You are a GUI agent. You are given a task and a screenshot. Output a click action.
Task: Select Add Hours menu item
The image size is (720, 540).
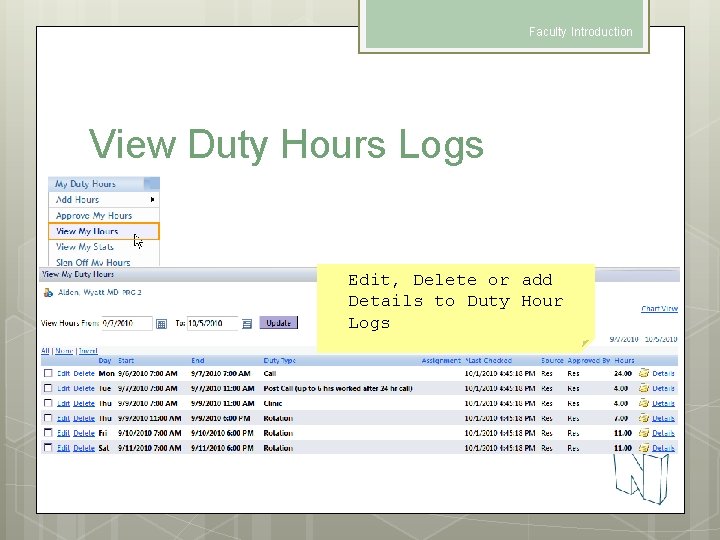104,200
